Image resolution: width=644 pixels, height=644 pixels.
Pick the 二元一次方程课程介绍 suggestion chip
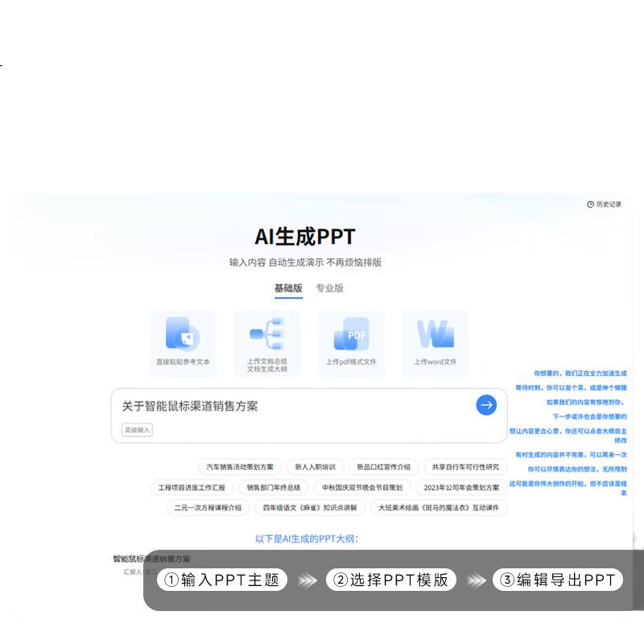click(x=208, y=508)
